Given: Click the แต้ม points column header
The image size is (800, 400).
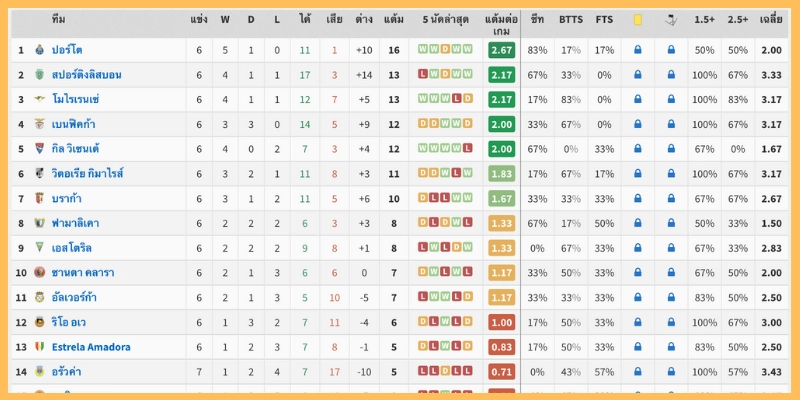Looking at the screenshot, I should point(394,19).
